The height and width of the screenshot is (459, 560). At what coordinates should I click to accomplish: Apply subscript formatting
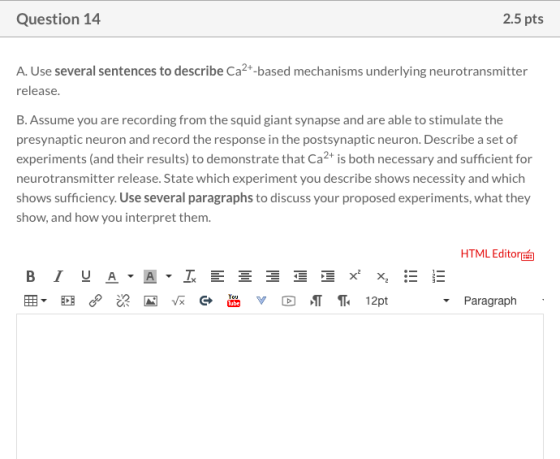click(382, 277)
